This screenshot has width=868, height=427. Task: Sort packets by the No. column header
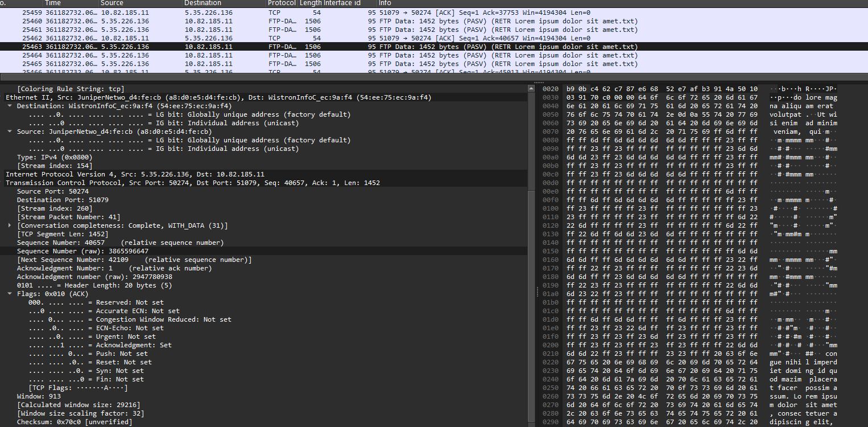click(x=21, y=3)
